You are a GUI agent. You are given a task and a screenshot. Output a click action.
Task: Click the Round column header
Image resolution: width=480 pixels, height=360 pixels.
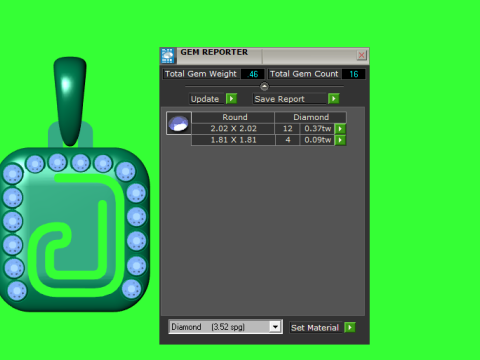click(233, 117)
